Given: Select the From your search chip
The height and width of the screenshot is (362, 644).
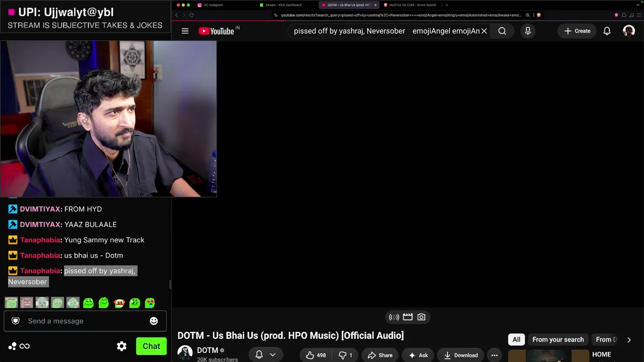Looking at the screenshot, I should click(x=558, y=339).
